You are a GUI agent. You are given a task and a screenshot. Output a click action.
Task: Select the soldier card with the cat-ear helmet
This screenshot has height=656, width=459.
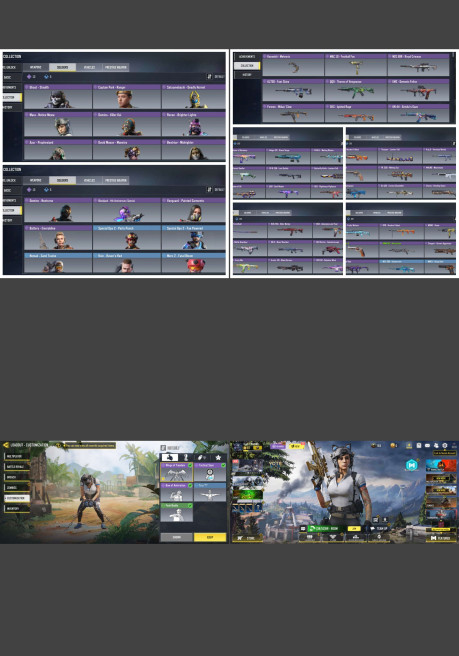tap(58, 124)
